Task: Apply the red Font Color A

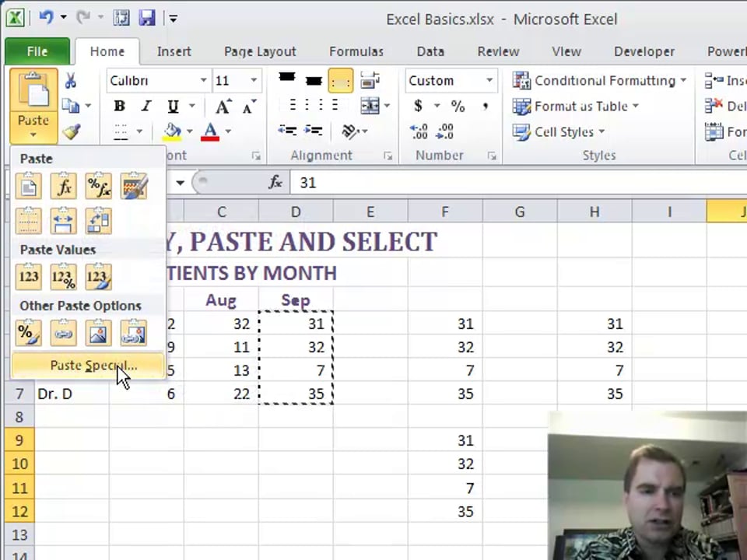Action: coord(210,132)
